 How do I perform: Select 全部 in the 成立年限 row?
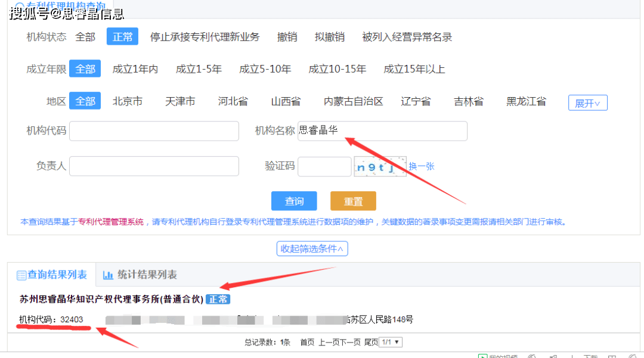tap(85, 69)
